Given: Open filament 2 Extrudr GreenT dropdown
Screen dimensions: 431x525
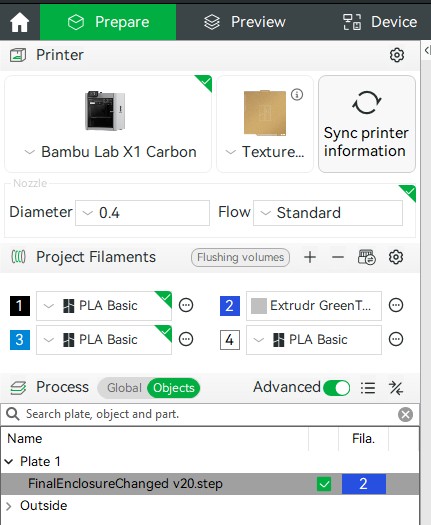Looking at the screenshot, I should 314,306.
